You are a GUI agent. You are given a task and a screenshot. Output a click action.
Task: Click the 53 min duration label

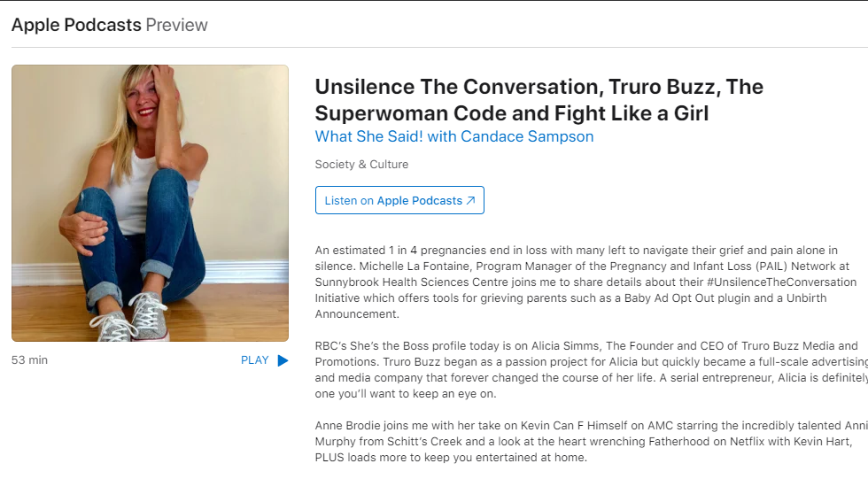pyautogui.click(x=30, y=360)
